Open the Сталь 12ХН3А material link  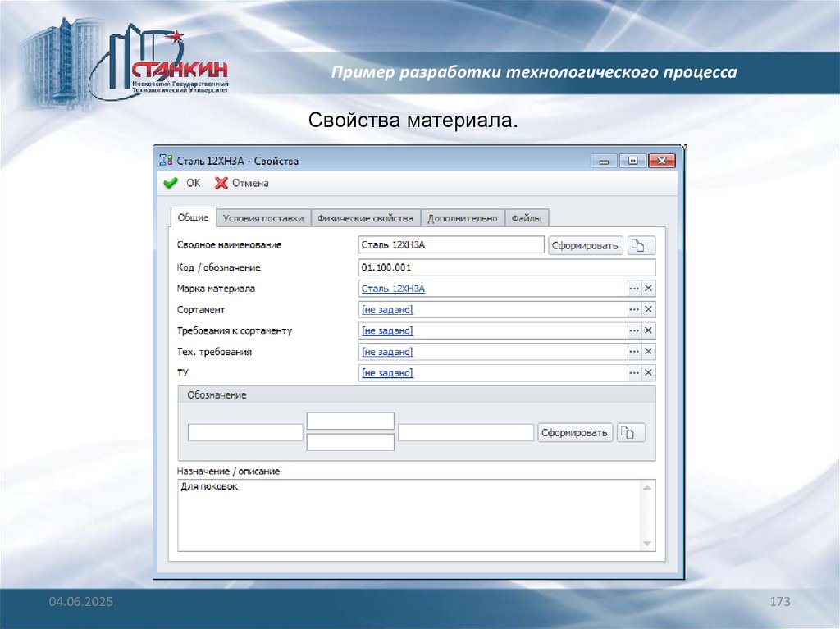[393, 288]
